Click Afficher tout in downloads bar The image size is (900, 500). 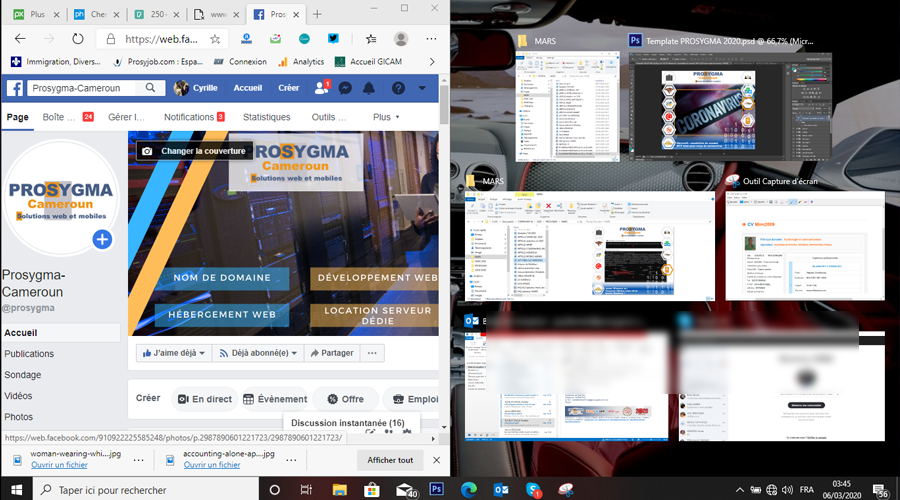(x=390, y=460)
